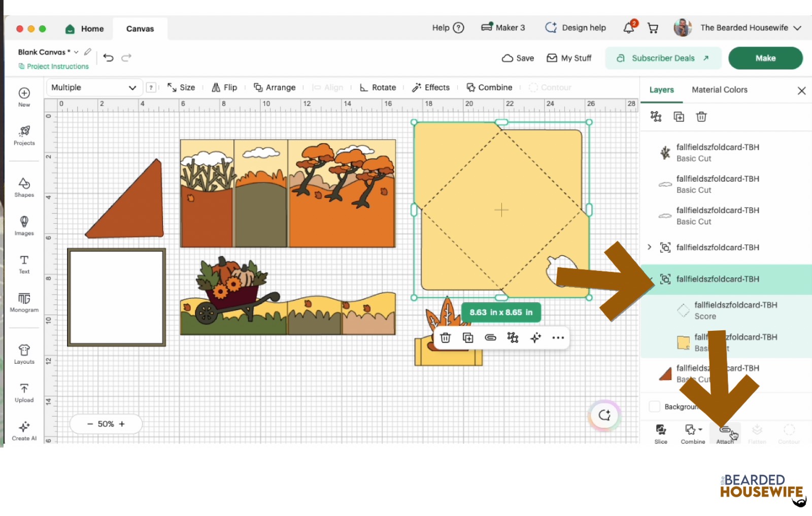Duplicate selection via floating toolbar
Viewport: 812px width, 516px height.
click(x=468, y=337)
